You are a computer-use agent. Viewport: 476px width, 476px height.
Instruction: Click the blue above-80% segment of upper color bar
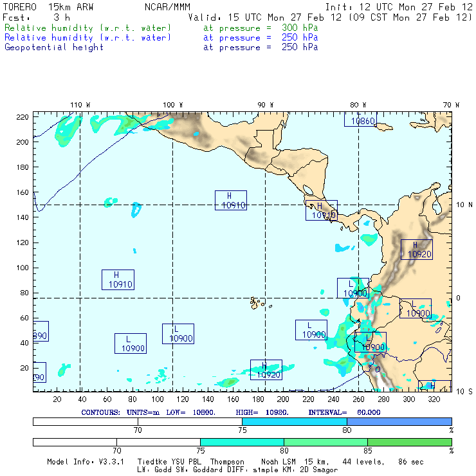(399, 421)
